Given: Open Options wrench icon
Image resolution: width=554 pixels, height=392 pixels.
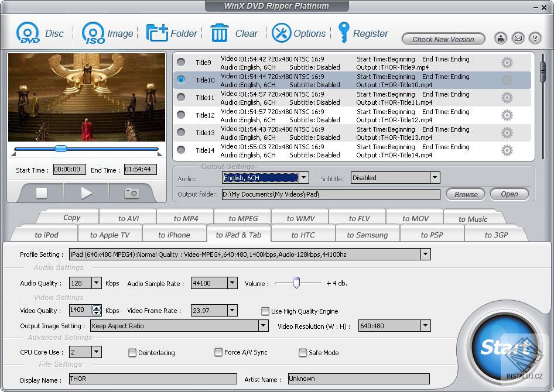Looking at the screenshot, I should coord(282,33).
